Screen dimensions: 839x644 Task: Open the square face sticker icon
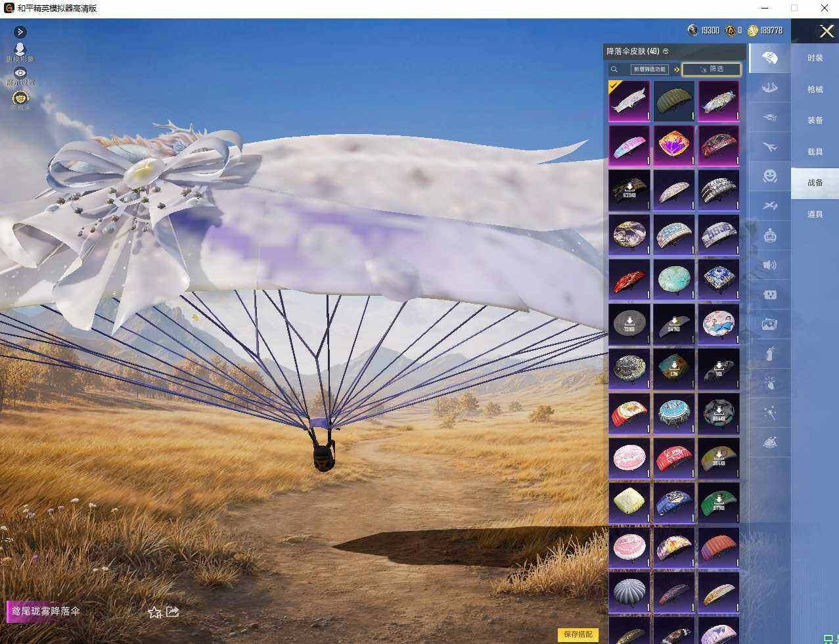770,294
